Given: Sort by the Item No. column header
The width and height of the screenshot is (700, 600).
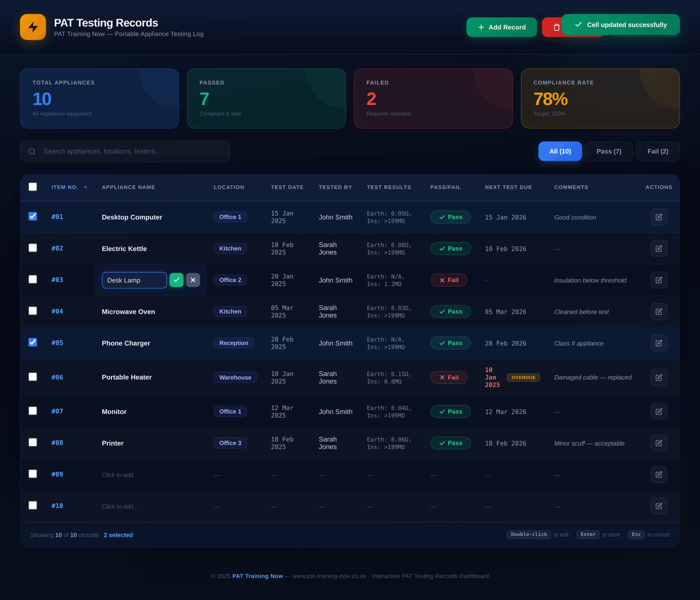Looking at the screenshot, I should click(65, 187).
